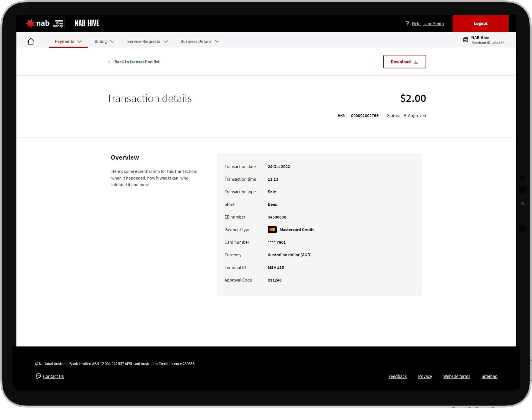Expand the Payments dropdown menu
Viewport: 532px width, 420px height.
tap(68, 42)
